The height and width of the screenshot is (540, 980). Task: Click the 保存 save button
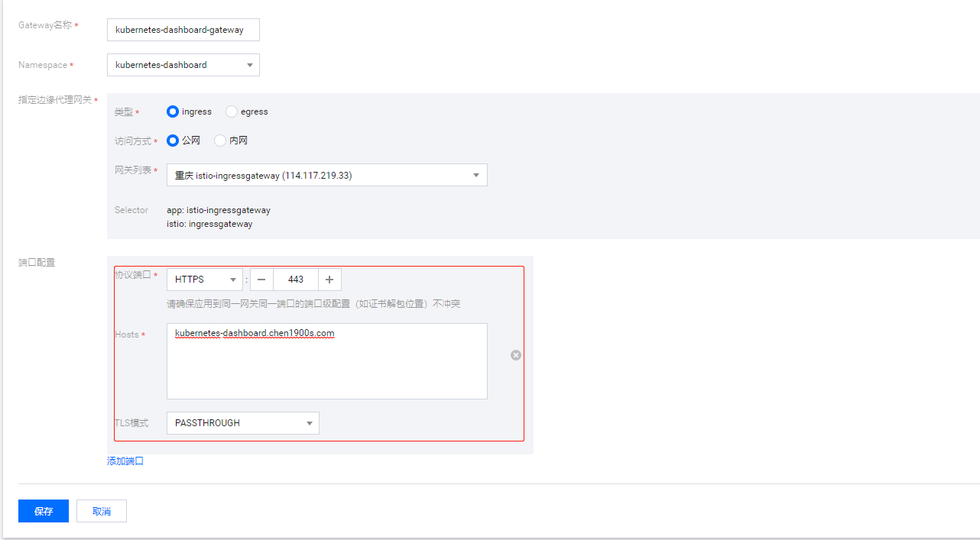(x=44, y=511)
